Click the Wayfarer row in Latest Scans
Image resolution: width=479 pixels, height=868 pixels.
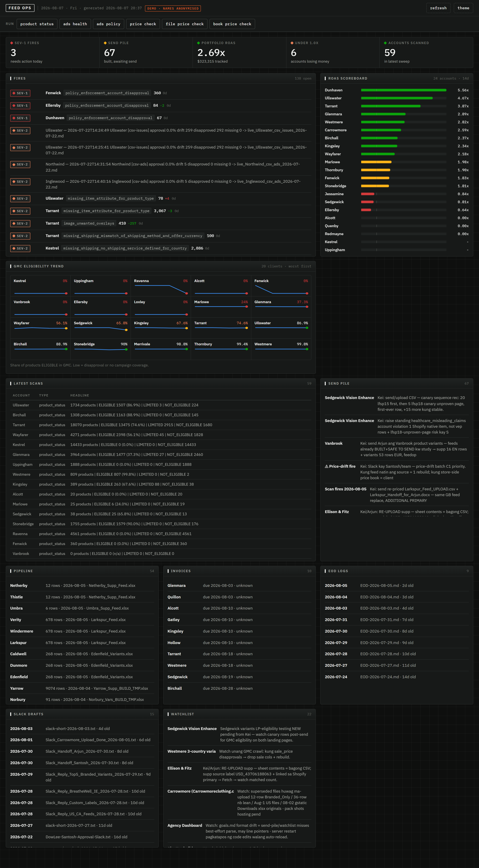pos(161,435)
